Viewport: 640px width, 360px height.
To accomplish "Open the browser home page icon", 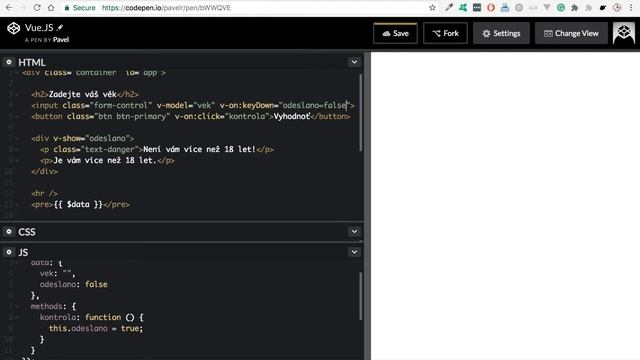I will pyautogui.click(x=51, y=7).
